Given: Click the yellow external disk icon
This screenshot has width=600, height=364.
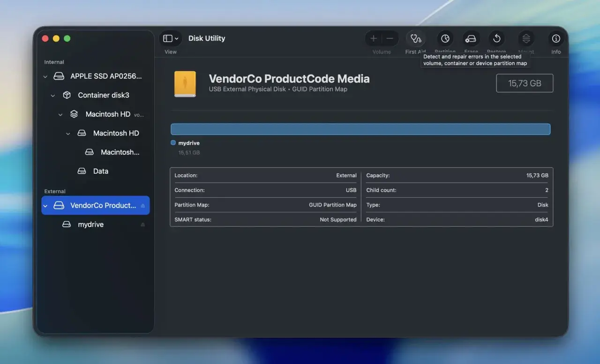Looking at the screenshot, I should [185, 84].
